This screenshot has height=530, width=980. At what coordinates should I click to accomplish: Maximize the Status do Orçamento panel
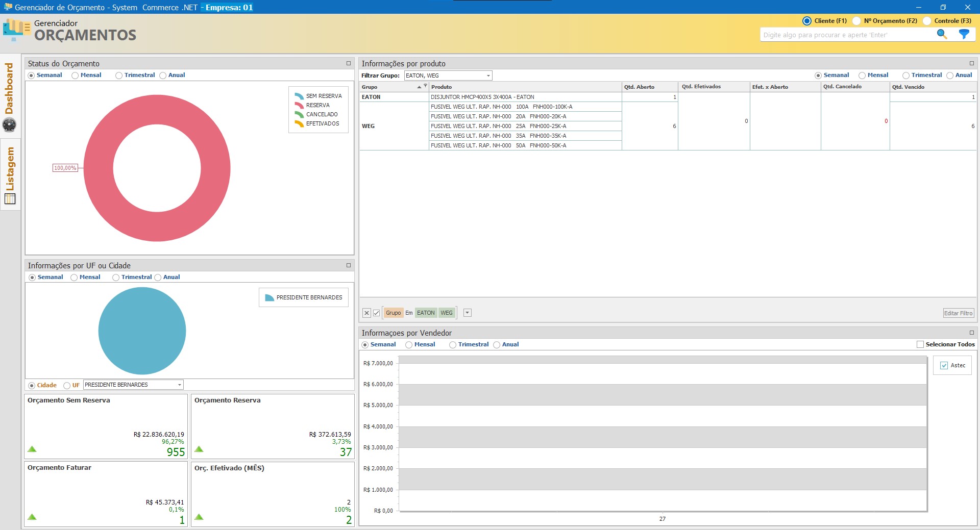coord(349,63)
